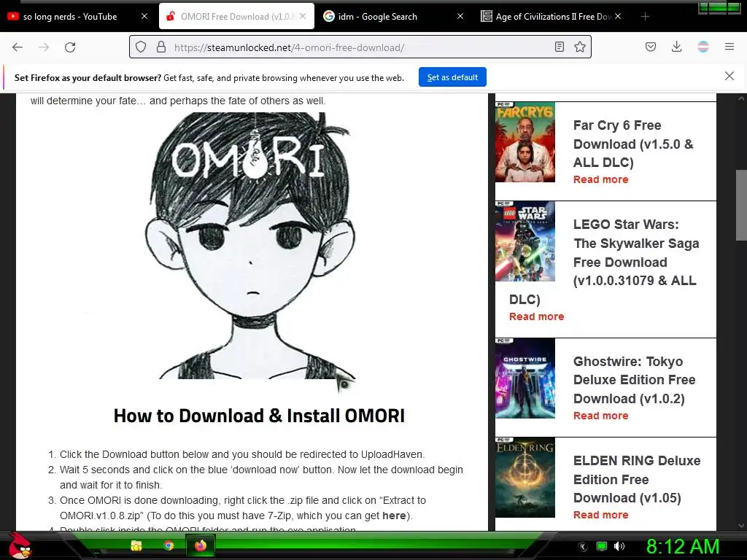Close the YouTube tab
747x560 pixels.
tap(144, 16)
